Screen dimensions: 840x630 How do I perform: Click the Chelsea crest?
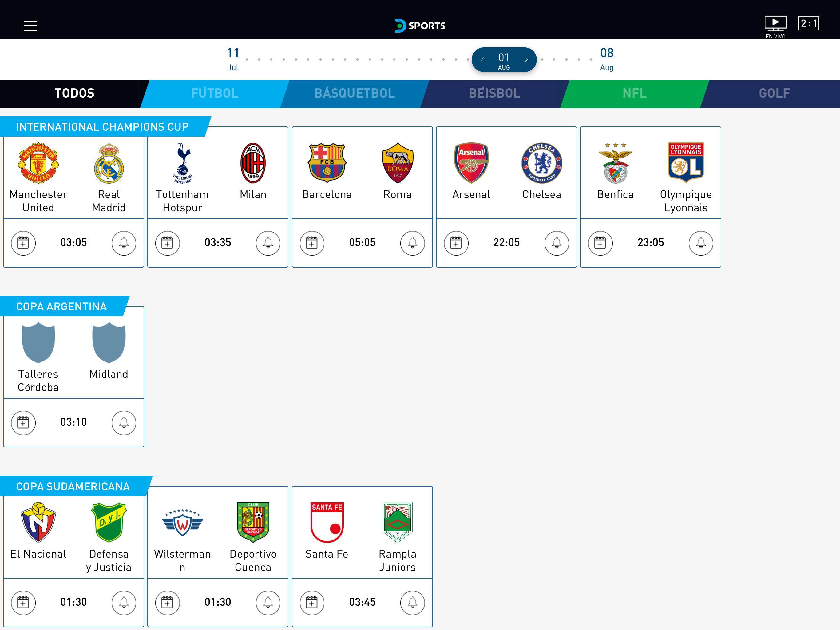click(x=542, y=163)
